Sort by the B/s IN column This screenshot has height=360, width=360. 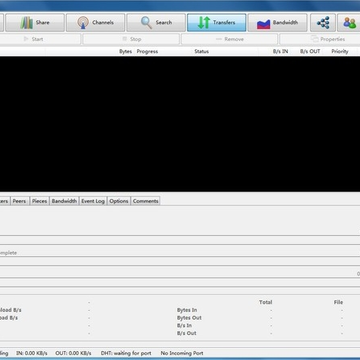(x=280, y=51)
